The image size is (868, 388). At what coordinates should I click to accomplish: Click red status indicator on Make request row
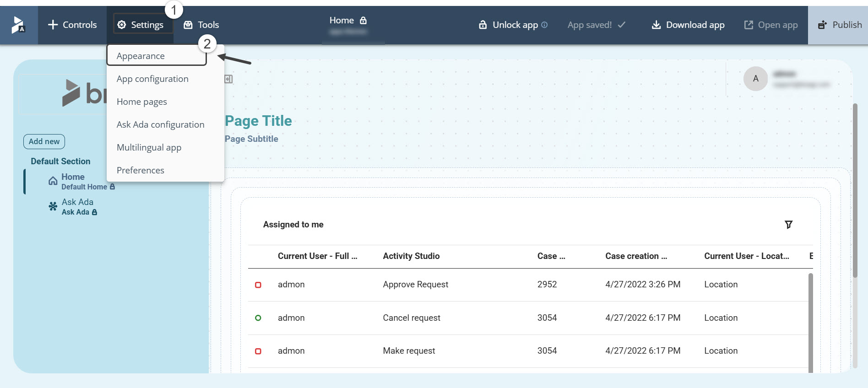point(258,351)
